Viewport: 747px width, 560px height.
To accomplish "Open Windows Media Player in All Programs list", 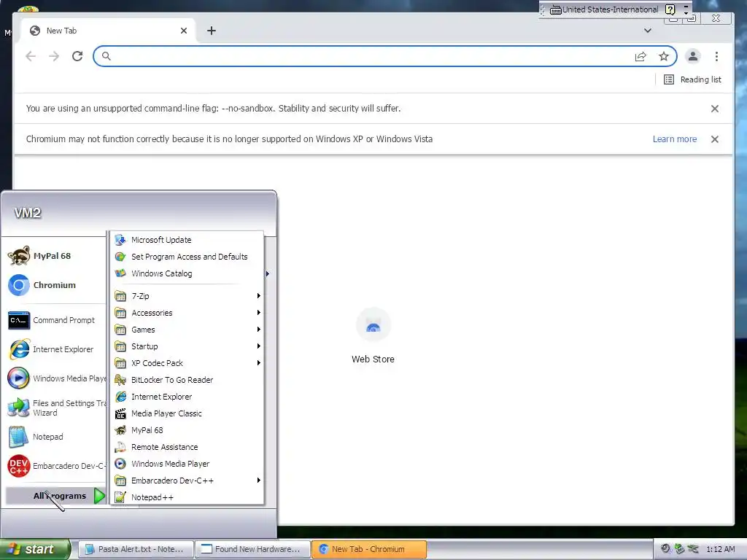I will [187, 464].
